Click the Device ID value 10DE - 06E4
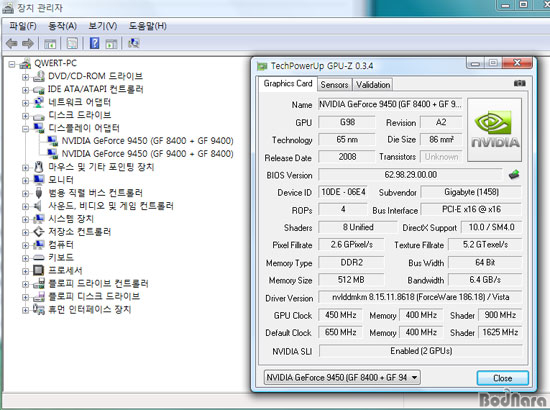 pos(343,192)
